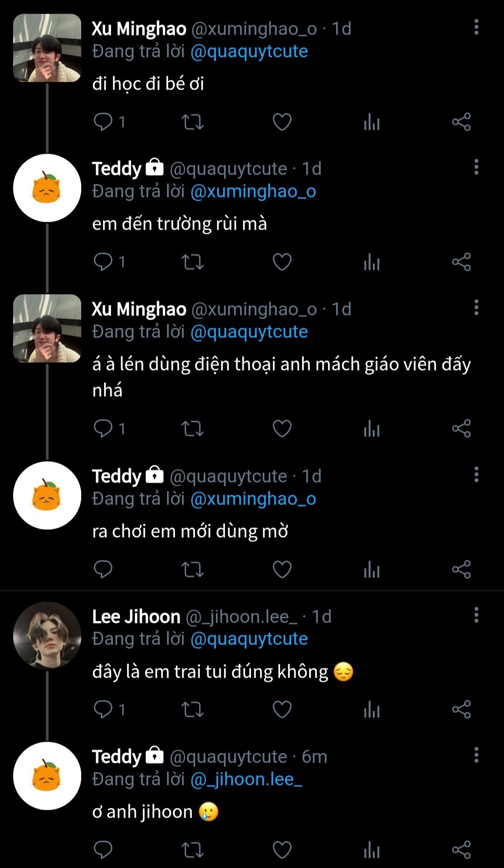Open more options on "ơ anh jihoon" reply

pos(476,755)
